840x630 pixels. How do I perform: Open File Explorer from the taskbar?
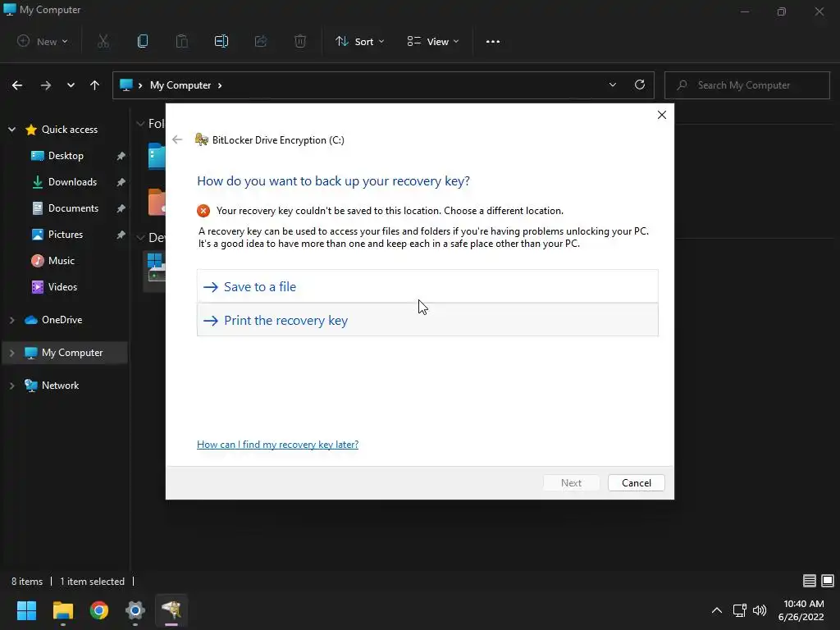[63, 610]
